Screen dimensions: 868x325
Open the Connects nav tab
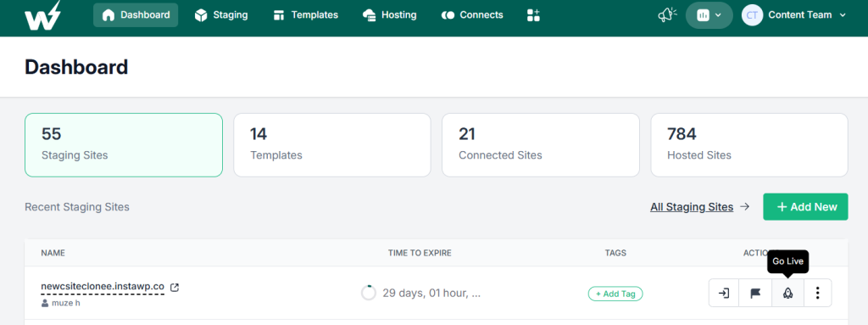pyautogui.click(x=472, y=15)
